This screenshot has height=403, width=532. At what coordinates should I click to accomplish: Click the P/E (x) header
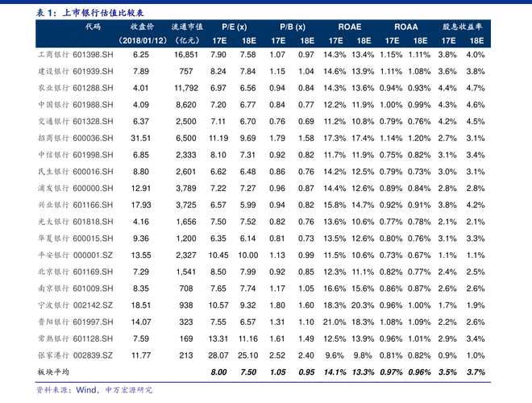pyautogui.click(x=234, y=27)
